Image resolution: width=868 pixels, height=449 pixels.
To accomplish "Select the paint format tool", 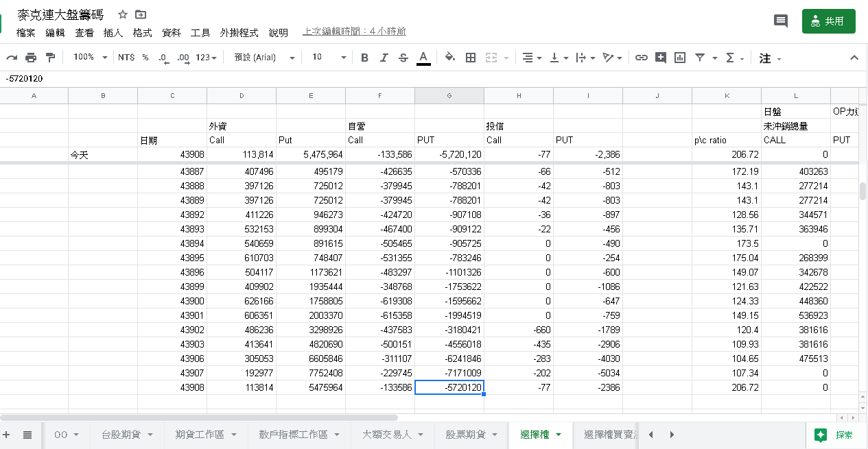I will pyautogui.click(x=50, y=58).
